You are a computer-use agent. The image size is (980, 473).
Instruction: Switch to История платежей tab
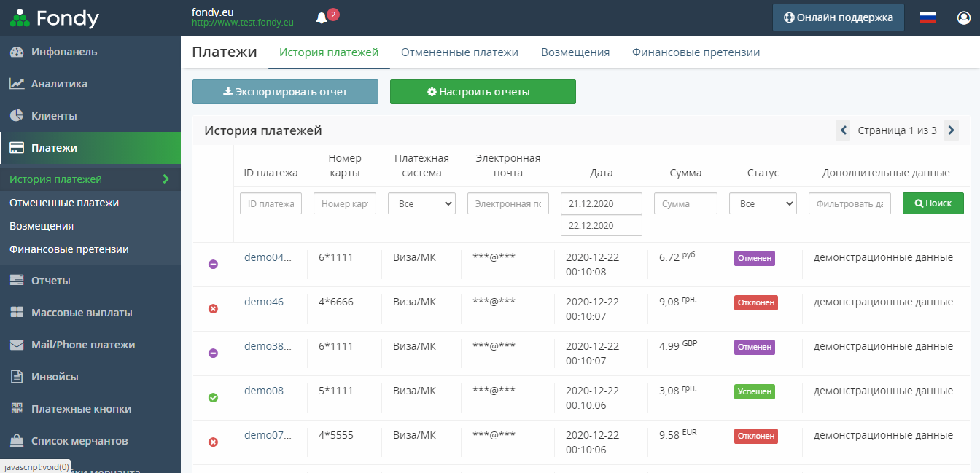[329, 52]
